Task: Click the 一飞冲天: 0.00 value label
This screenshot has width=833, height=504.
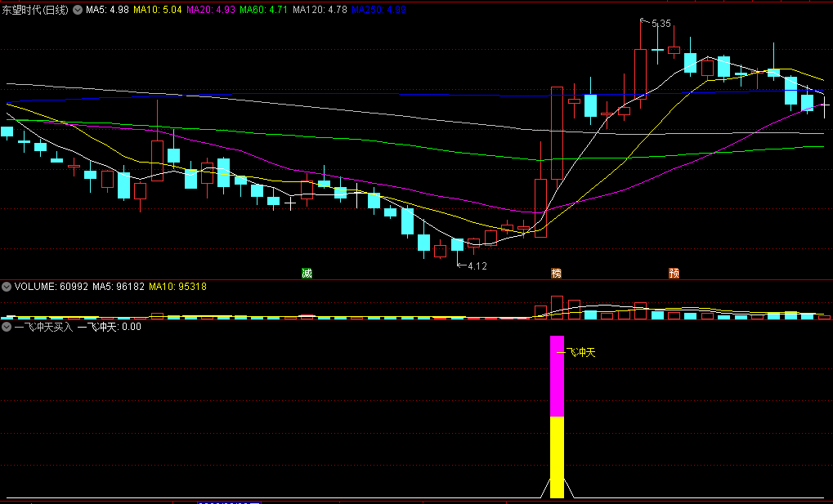Action: coord(110,327)
